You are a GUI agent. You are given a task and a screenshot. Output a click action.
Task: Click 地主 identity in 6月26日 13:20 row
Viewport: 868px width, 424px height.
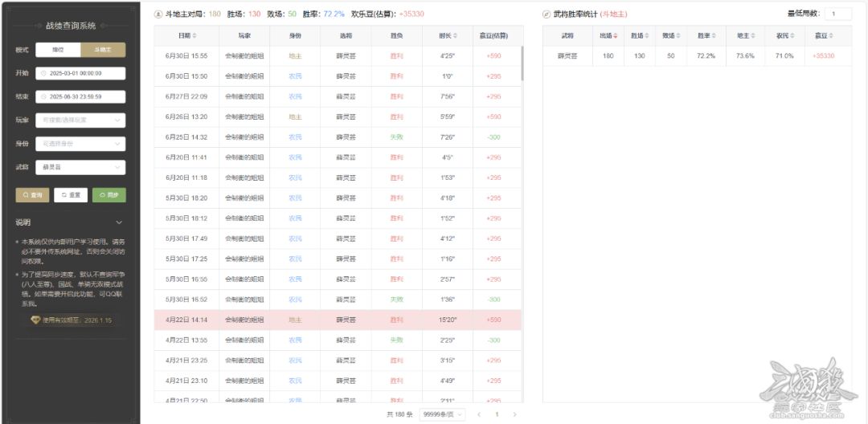295,117
